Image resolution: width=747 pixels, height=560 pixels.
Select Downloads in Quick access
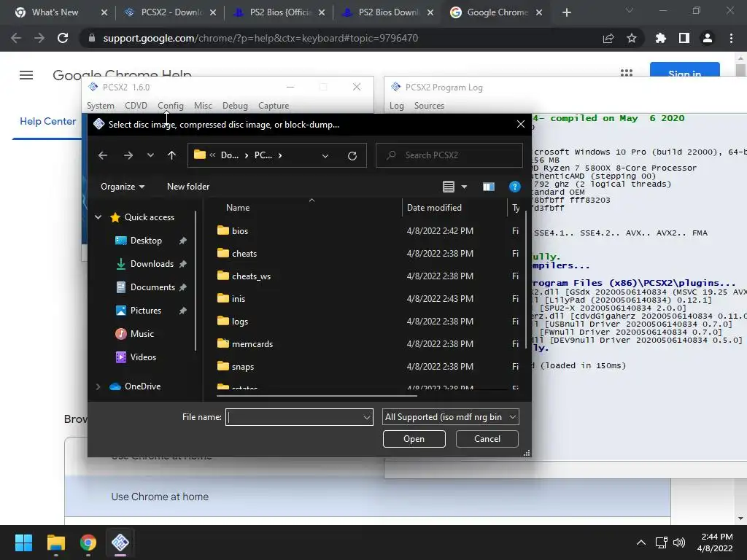(x=152, y=264)
